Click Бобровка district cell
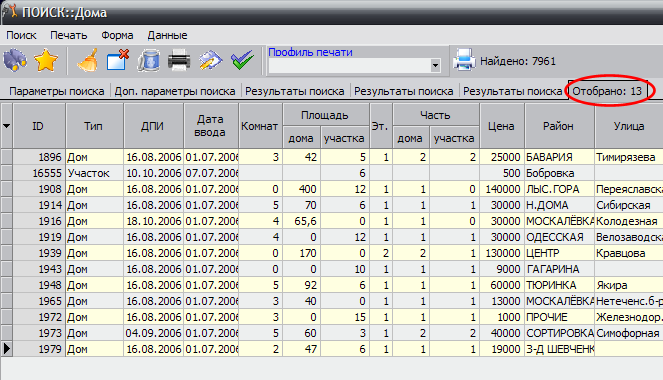 [x=559, y=173]
